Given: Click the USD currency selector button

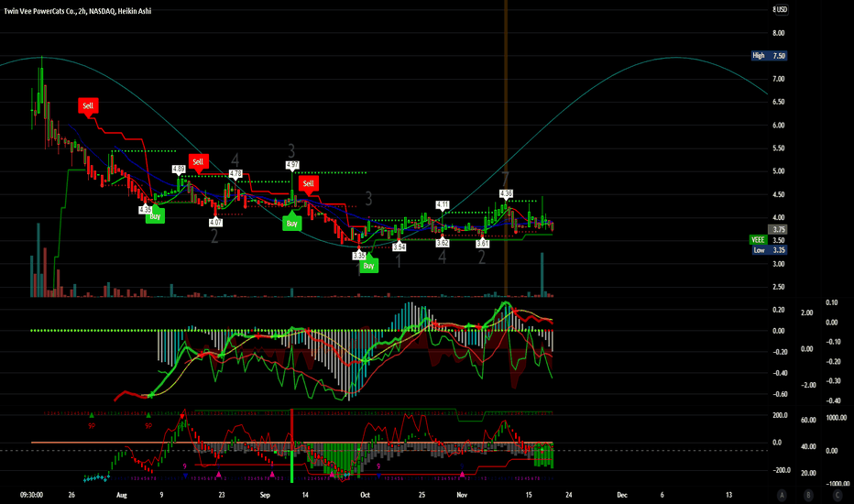Looking at the screenshot, I should click(782, 9).
